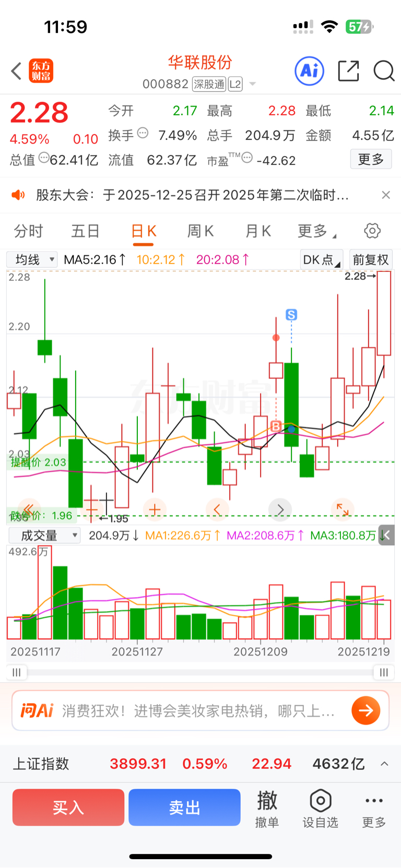
Task: Tap the 2.28 current price
Action: point(39,113)
